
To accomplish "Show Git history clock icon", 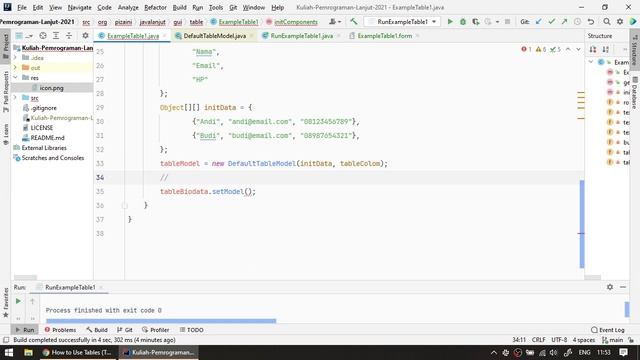I will pos(577,22).
